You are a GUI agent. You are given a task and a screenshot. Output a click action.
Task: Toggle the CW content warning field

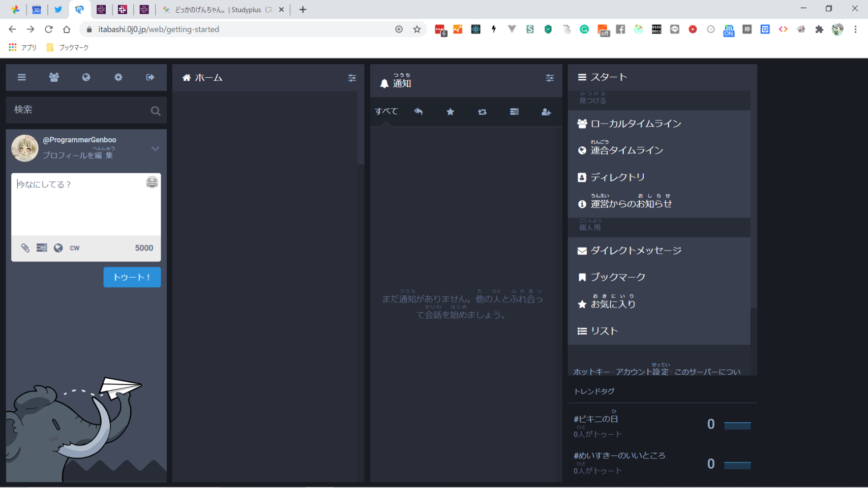click(75, 248)
